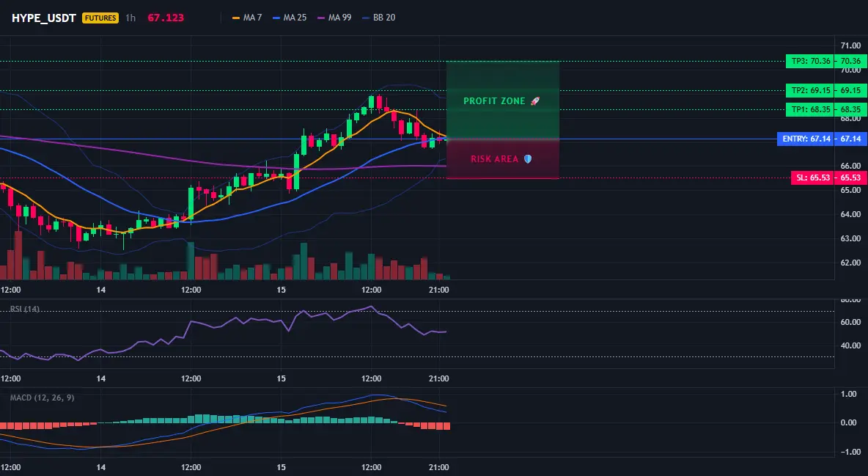Click the MA 99 legend entry

pyautogui.click(x=334, y=18)
